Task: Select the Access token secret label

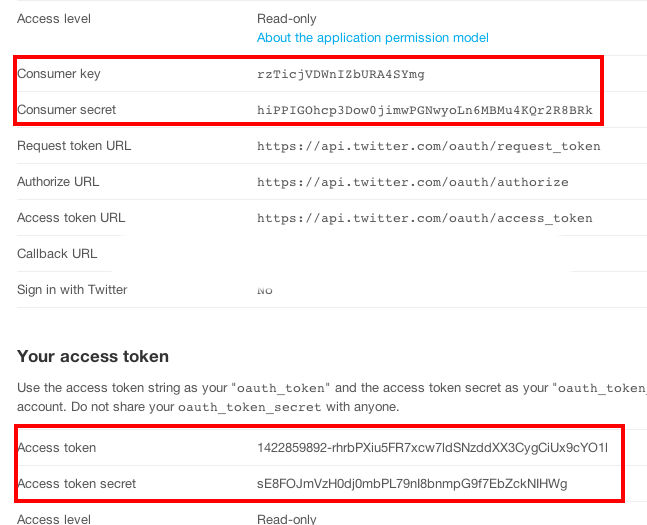Action: tap(77, 484)
